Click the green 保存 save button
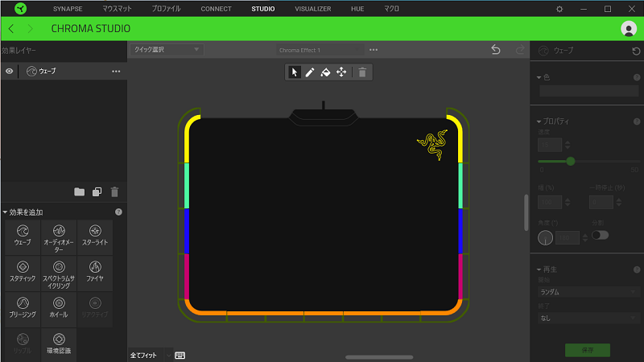Viewport: 644px width, 362px height. click(588, 350)
